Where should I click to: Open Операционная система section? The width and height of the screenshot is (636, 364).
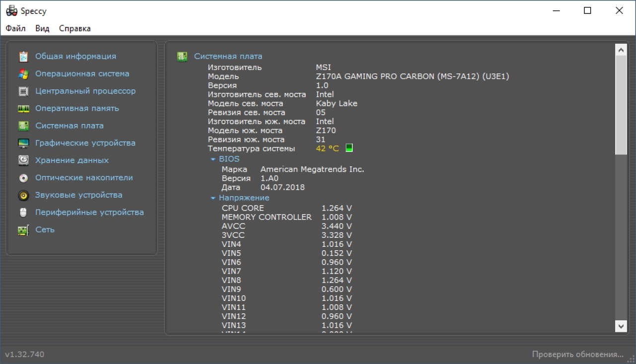(82, 74)
